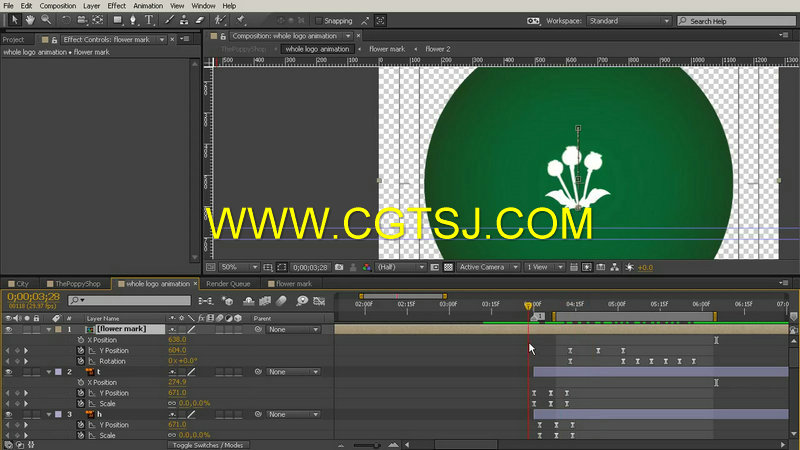
Task: Select the Hand tool
Action: coord(30,20)
